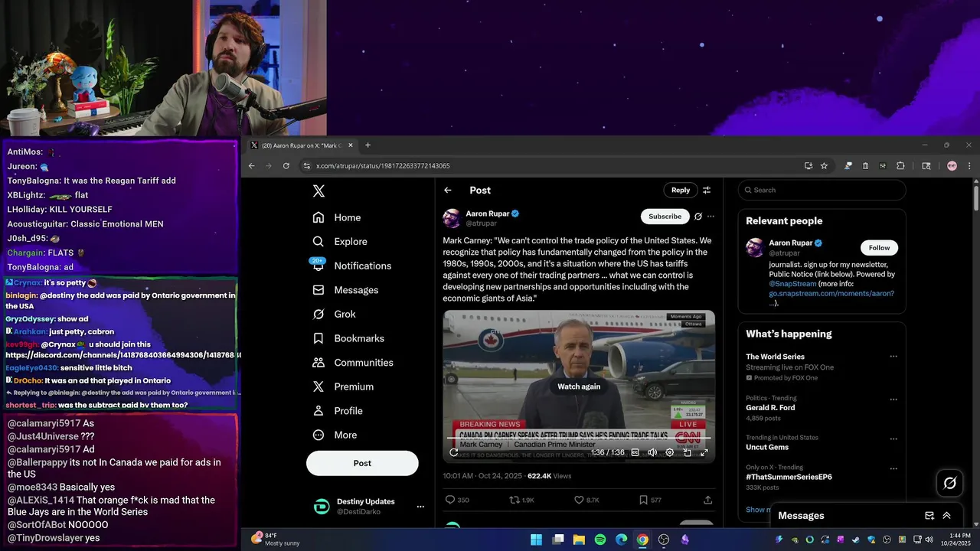Open OBS Studio from taskbar
Image resolution: width=980 pixels, height=551 pixels.
click(664, 540)
